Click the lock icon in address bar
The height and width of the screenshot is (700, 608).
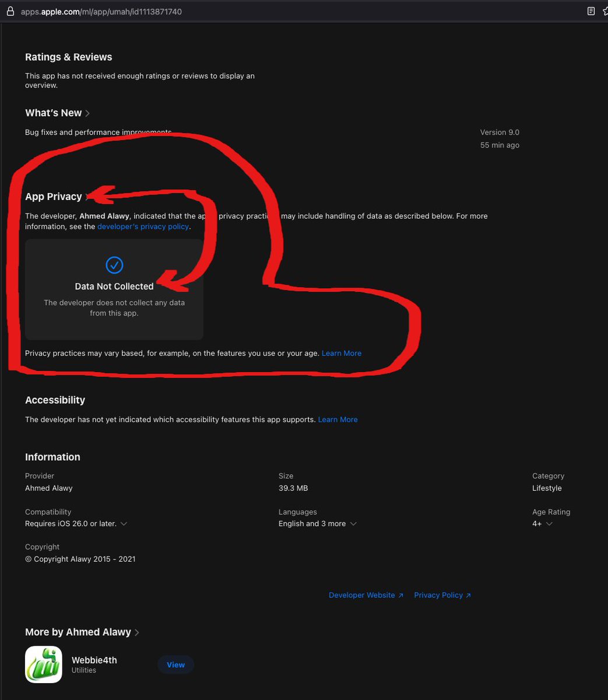pos(10,11)
